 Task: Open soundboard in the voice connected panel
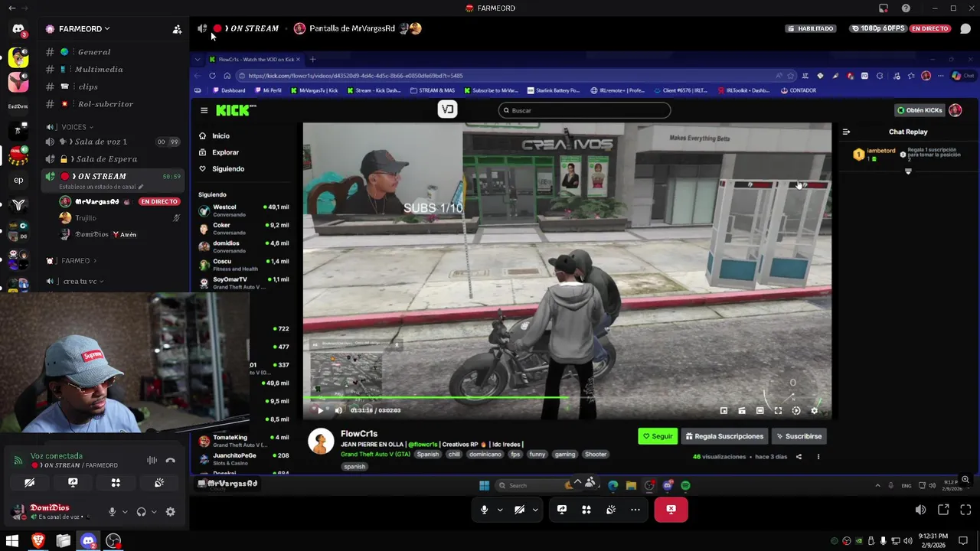(x=159, y=483)
